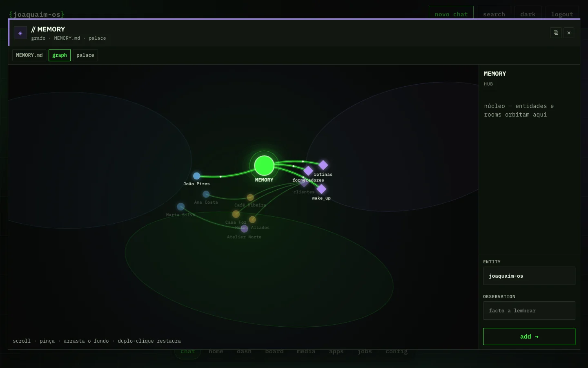Click the MEMORY hub node

click(x=264, y=166)
